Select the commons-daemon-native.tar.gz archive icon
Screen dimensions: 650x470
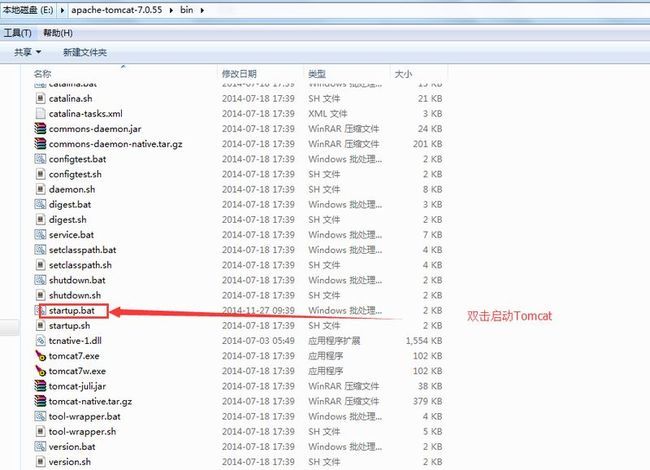tap(40, 144)
